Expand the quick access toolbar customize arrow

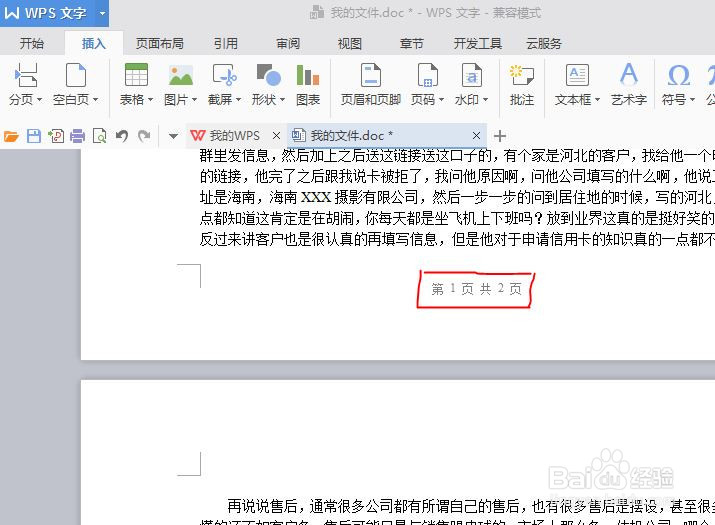173,136
